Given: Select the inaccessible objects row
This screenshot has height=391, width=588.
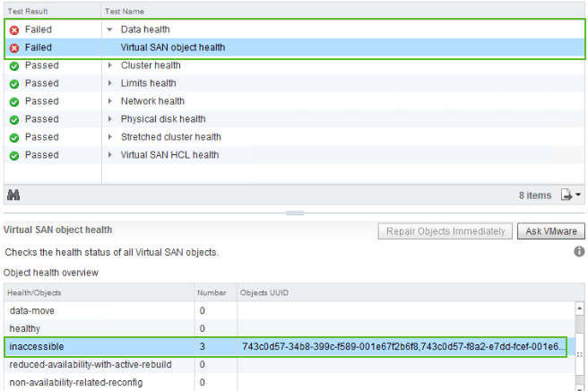Looking at the screenshot, I should pyautogui.click(x=99, y=346).
